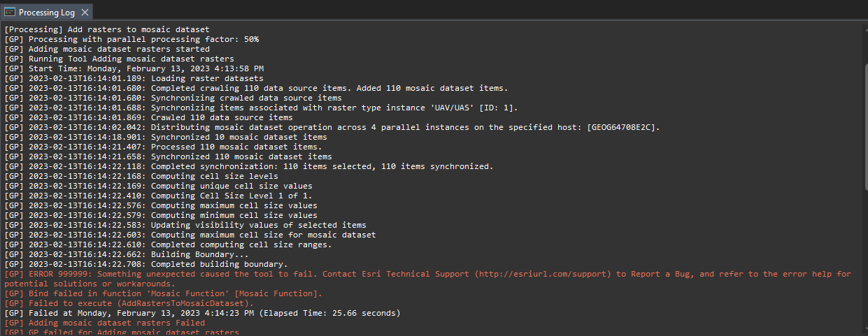This screenshot has height=336, width=868.
Task: Click the 'Failed at Monday, February 13' line
Action: point(203,314)
